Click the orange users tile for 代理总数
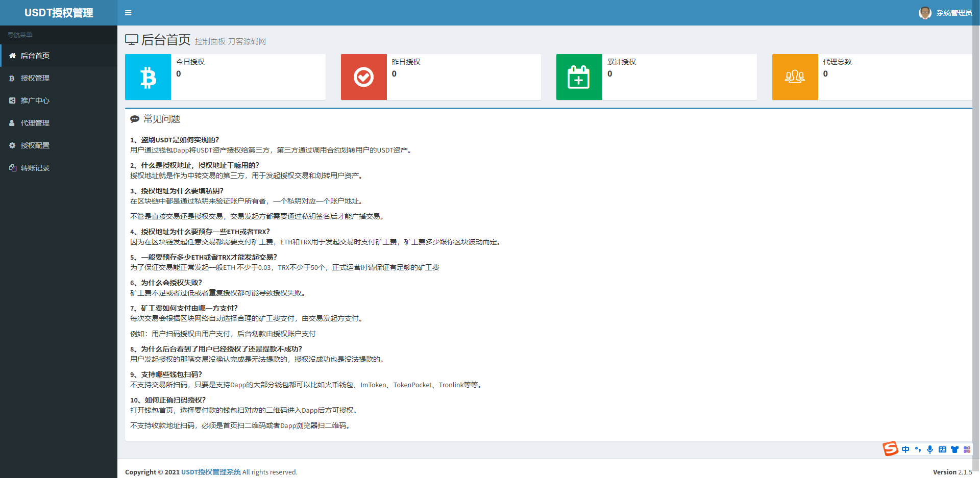This screenshot has height=478, width=980. [795, 77]
